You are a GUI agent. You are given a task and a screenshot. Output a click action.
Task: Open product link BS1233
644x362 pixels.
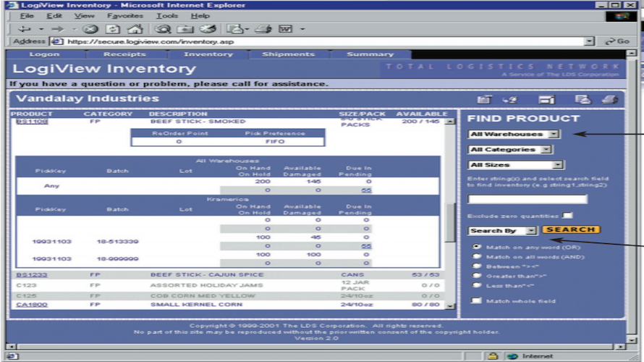tap(32, 274)
